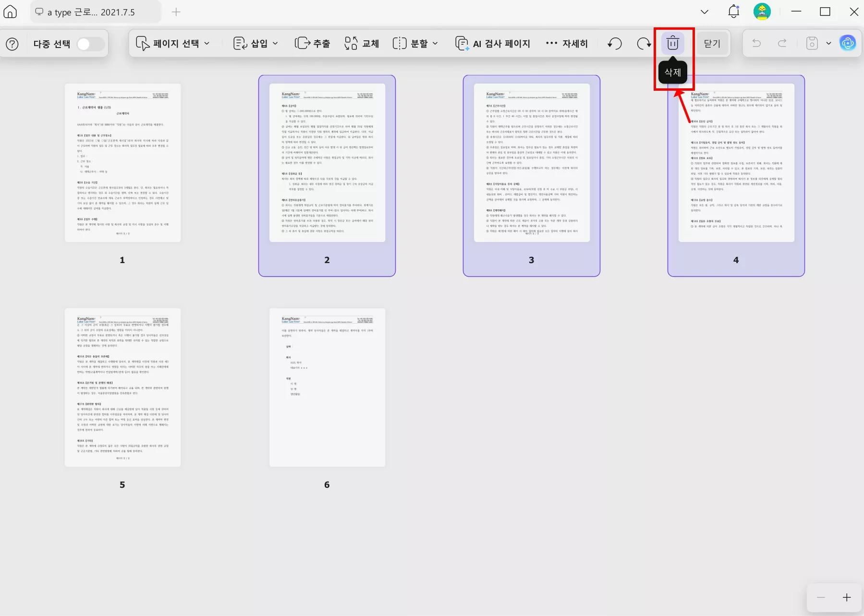Rotate selected pages counterclockwise
864x616 pixels.
614,43
